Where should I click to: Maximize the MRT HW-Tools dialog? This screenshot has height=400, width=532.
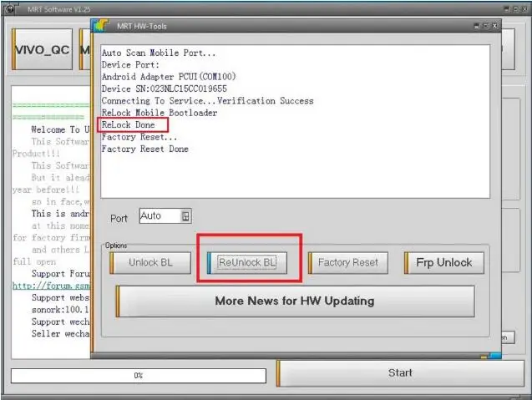pyautogui.click(x=485, y=26)
